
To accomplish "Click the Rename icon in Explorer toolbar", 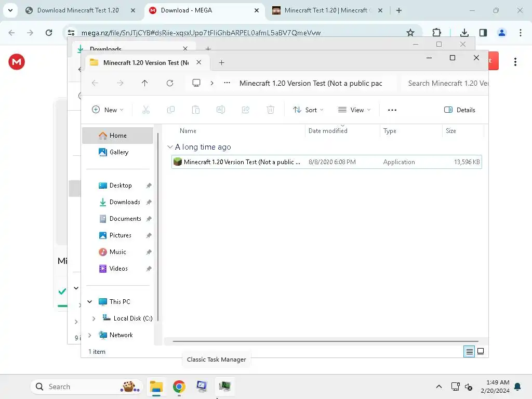I will (220, 110).
